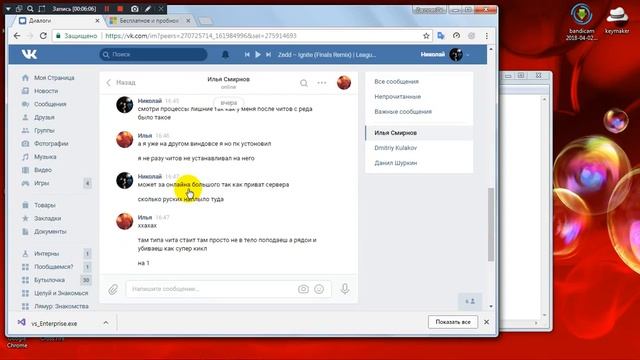The height and width of the screenshot is (360, 640).
Task: Go back in Chrome
Action: [17, 36]
